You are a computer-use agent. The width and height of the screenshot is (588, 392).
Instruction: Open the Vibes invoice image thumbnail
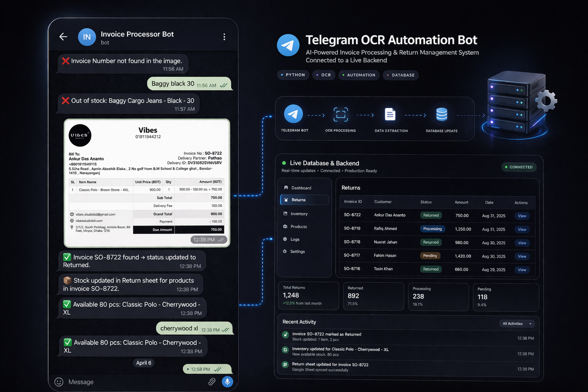coord(147,183)
